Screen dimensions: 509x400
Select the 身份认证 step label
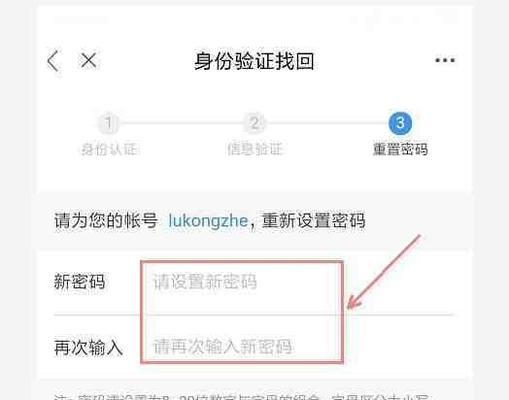click(110, 149)
